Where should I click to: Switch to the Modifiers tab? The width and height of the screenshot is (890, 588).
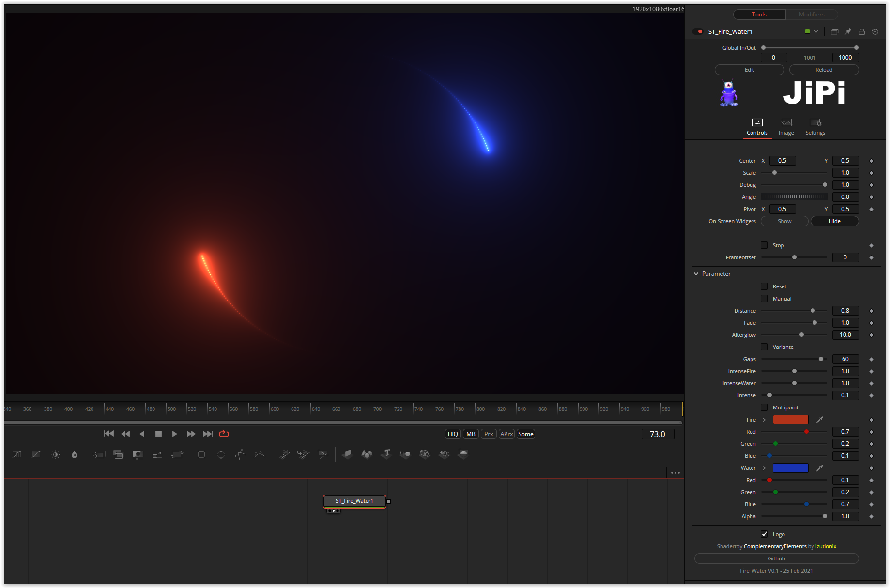(812, 15)
